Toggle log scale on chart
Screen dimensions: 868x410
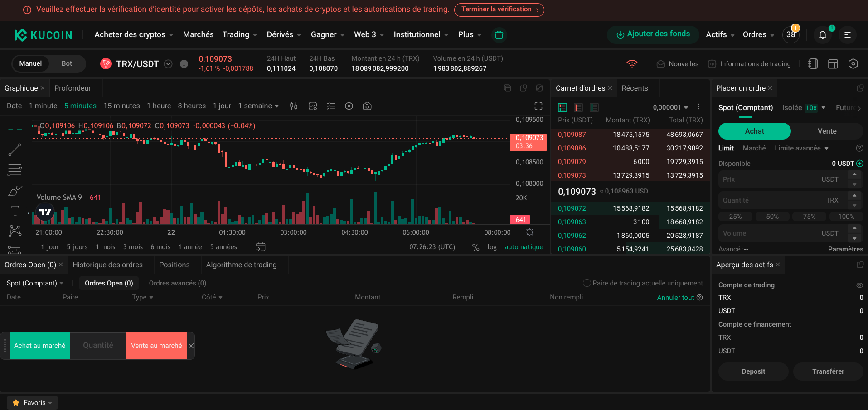(x=492, y=247)
